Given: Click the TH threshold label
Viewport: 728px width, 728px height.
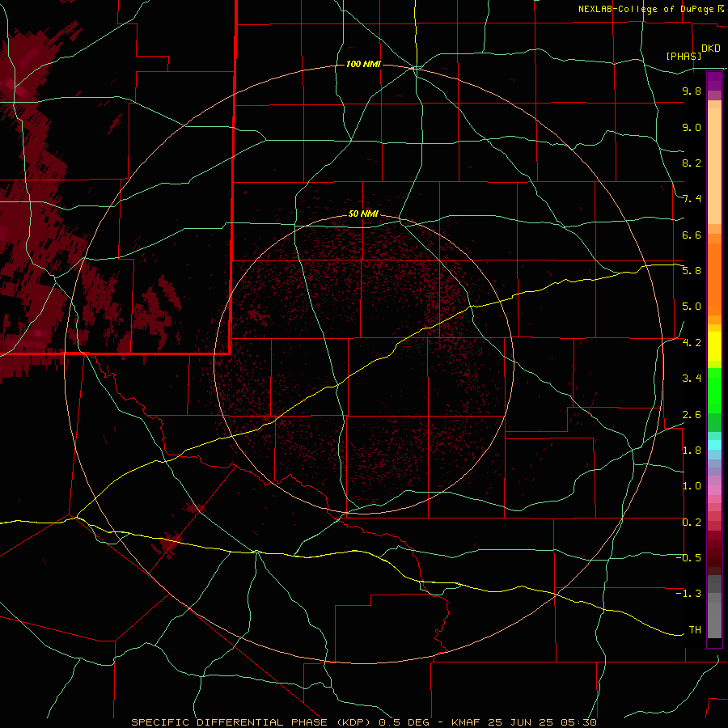Looking at the screenshot, I should coord(695,630).
